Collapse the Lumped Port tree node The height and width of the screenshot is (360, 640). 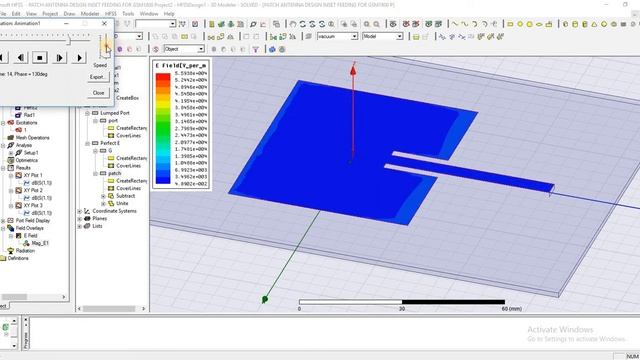click(87, 113)
